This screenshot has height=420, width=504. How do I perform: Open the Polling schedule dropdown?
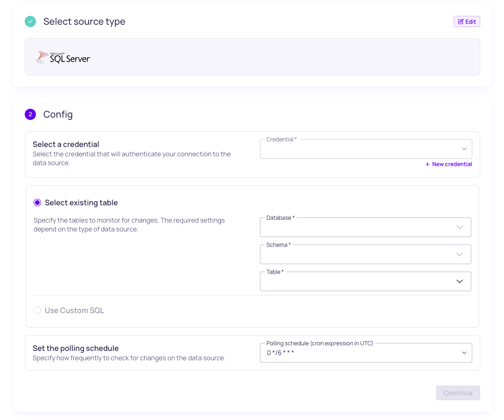tap(366, 353)
